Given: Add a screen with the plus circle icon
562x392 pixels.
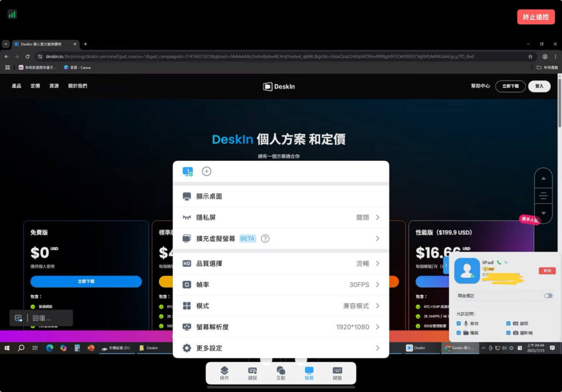Looking at the screenshot, I should tap(206, 172).
